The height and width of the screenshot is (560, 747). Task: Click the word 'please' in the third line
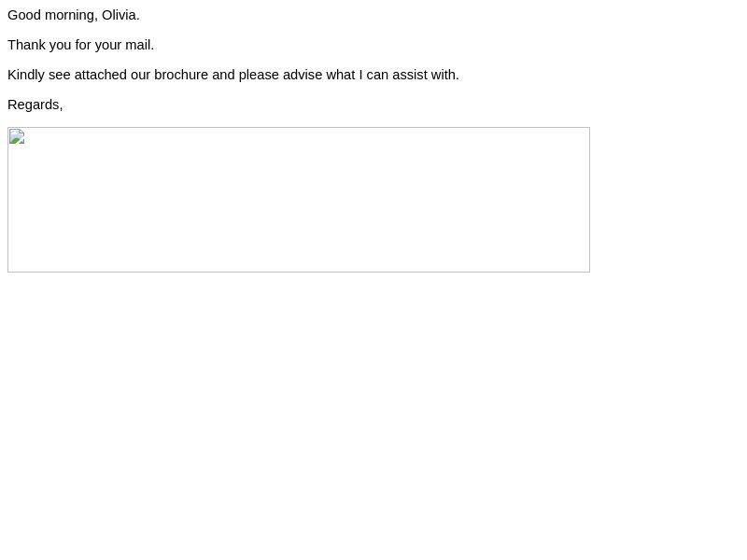click(x=259, y=76)
